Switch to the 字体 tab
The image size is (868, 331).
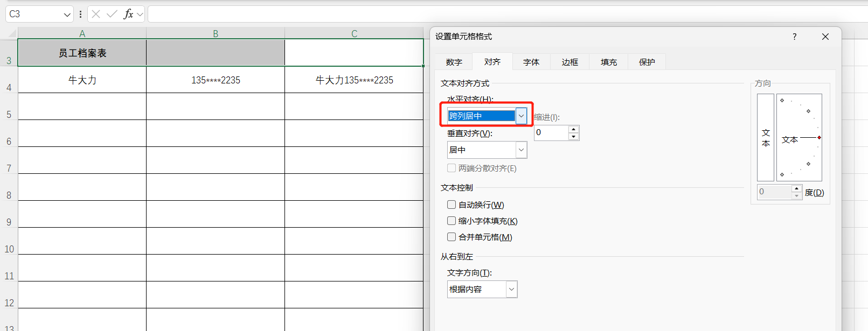[531, 62]
